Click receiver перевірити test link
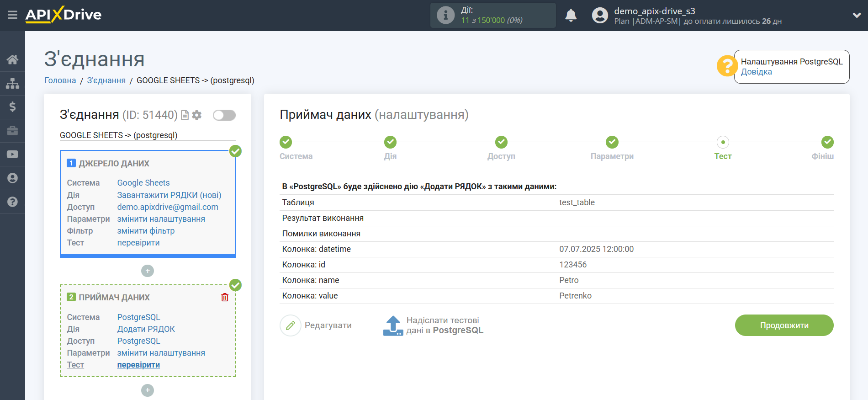 point(138,365)
